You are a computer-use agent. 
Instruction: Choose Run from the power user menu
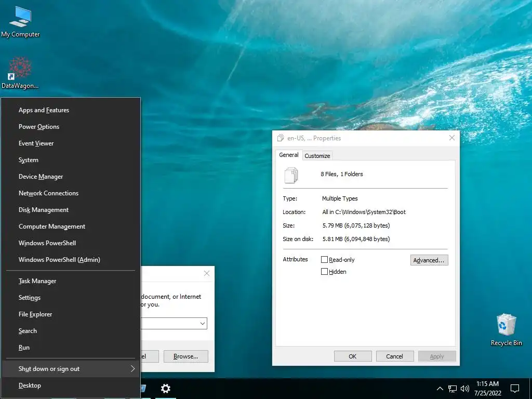click(x=71, y=348)
